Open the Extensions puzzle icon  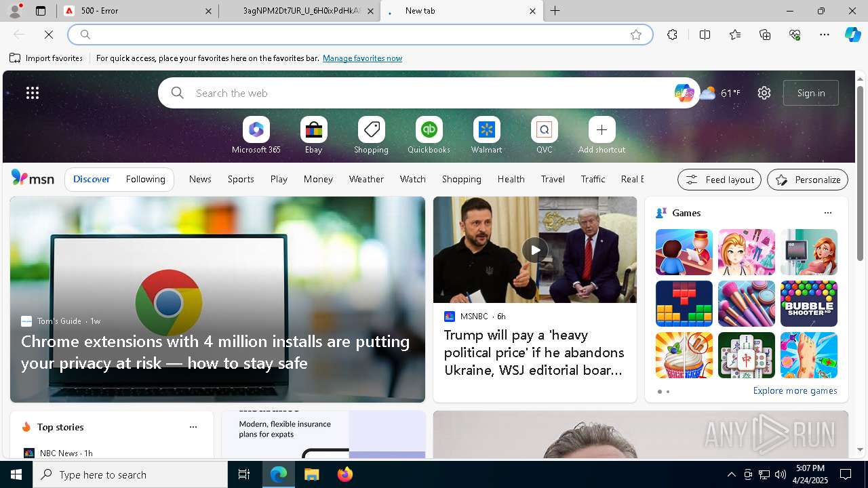[672, 35]
